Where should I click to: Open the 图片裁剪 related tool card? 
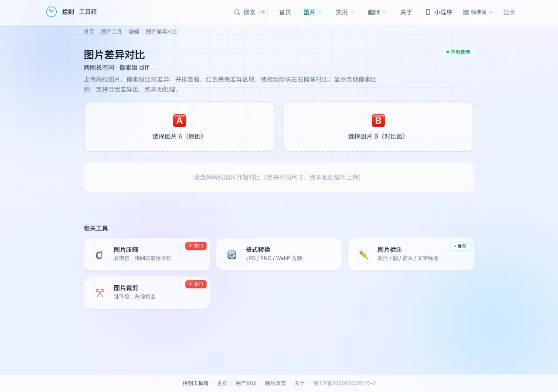point(147,293)
